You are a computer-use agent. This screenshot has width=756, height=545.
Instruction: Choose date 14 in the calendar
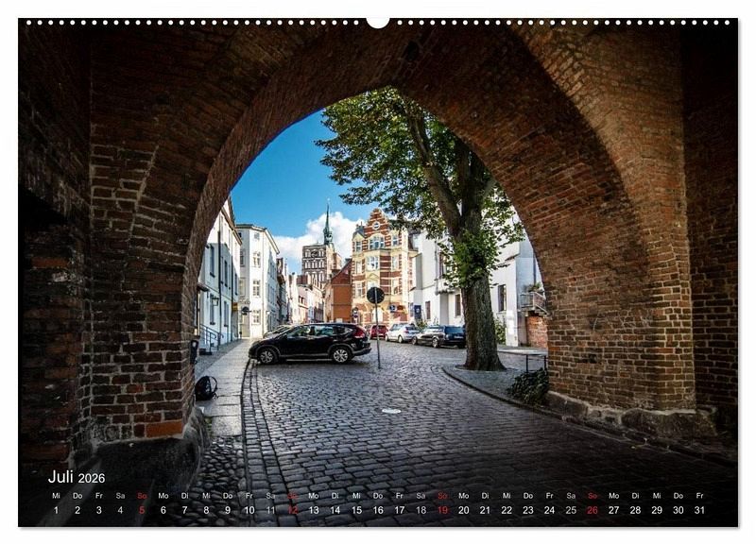pyautogui.click(x=335, y=510)
